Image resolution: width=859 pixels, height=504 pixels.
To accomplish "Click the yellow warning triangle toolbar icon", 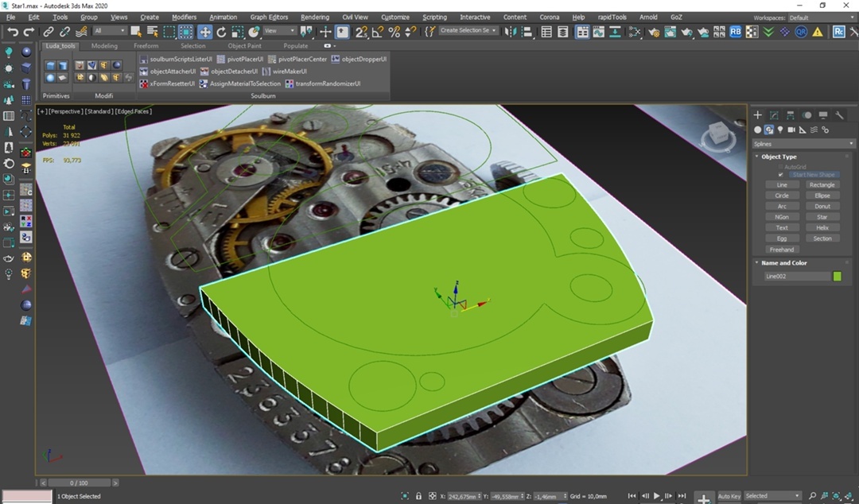I will coord(818,32).
